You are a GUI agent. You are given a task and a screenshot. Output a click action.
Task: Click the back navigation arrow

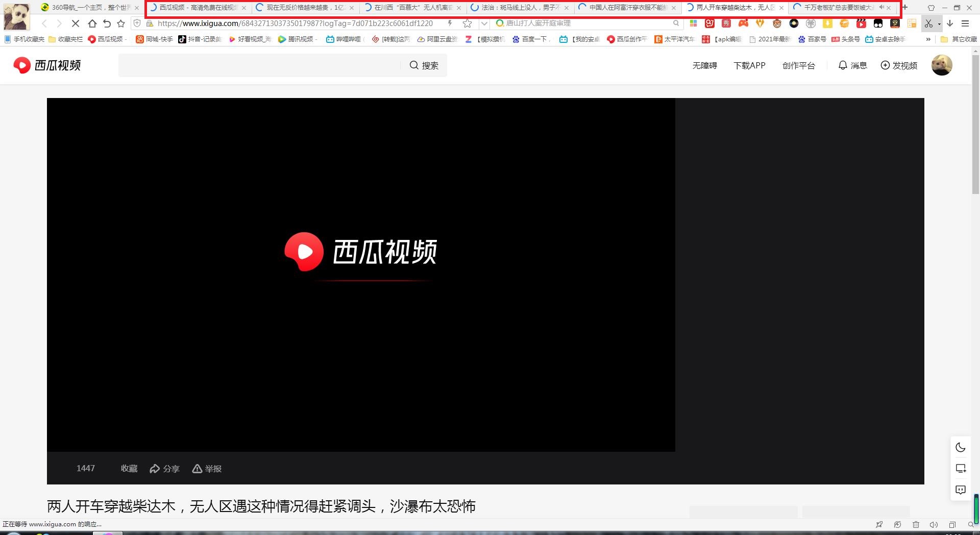tap(44, 23)
